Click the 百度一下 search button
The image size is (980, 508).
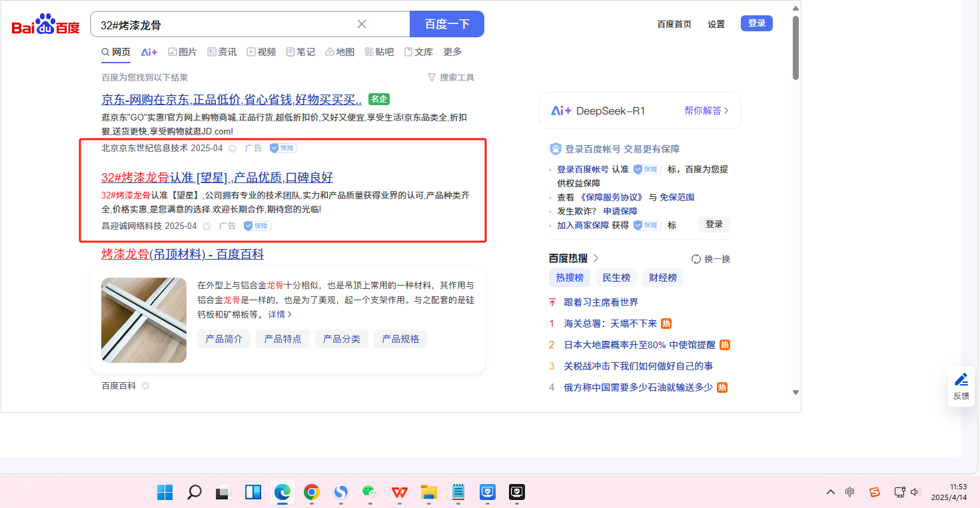coord(446,25)
